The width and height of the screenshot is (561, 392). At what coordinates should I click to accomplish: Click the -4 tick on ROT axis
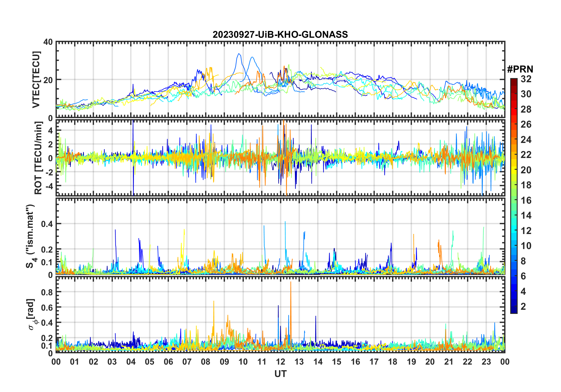(x=49, y=186)
